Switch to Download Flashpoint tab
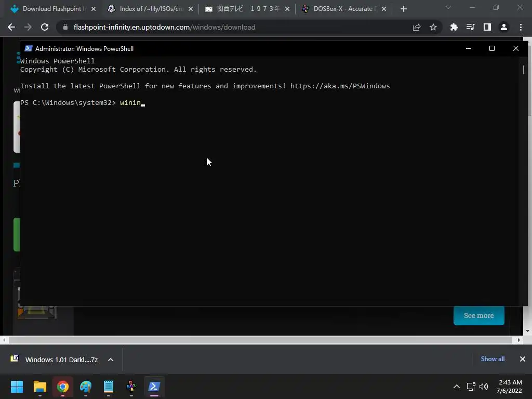This screenshot has height=399, width=532. (x=48, y=9)
